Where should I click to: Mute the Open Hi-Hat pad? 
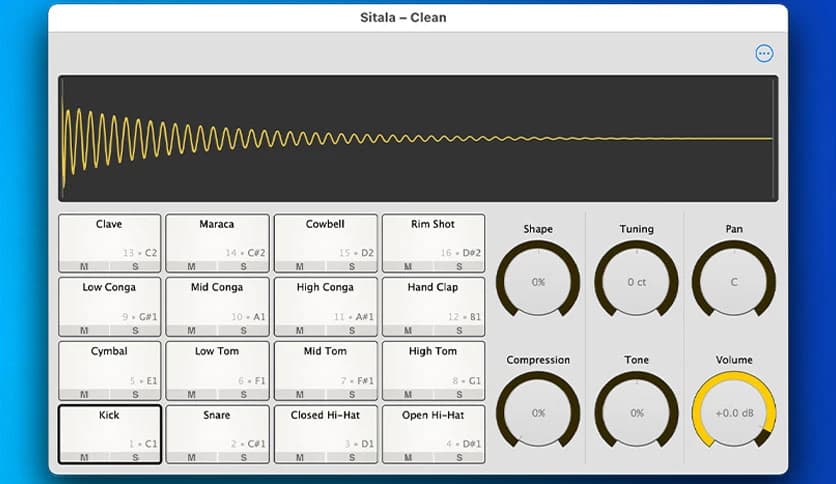[408, 457]
